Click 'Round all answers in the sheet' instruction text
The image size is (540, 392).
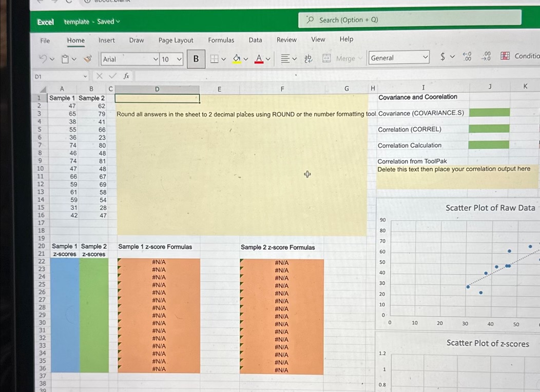(x=246, y=114)
